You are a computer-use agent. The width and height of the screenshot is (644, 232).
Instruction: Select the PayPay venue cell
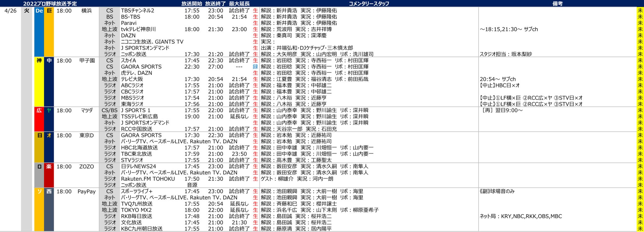tap(86, 191)
